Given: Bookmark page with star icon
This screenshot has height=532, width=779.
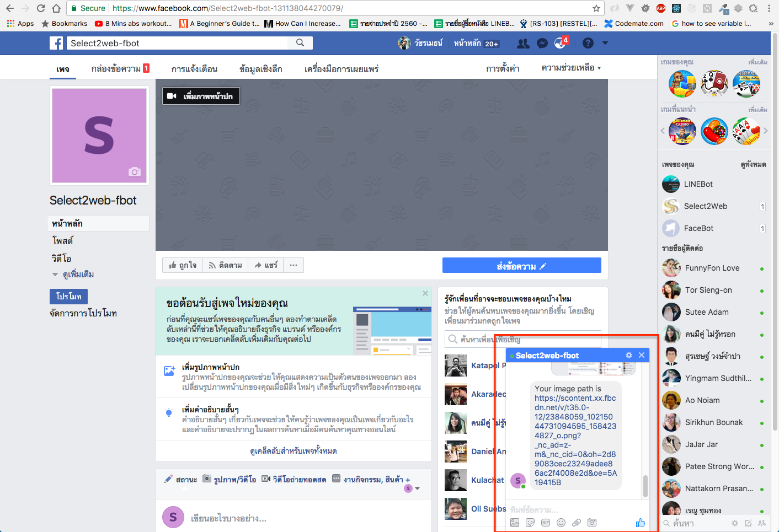Looking at the screenshot, I should pos(596,8).
